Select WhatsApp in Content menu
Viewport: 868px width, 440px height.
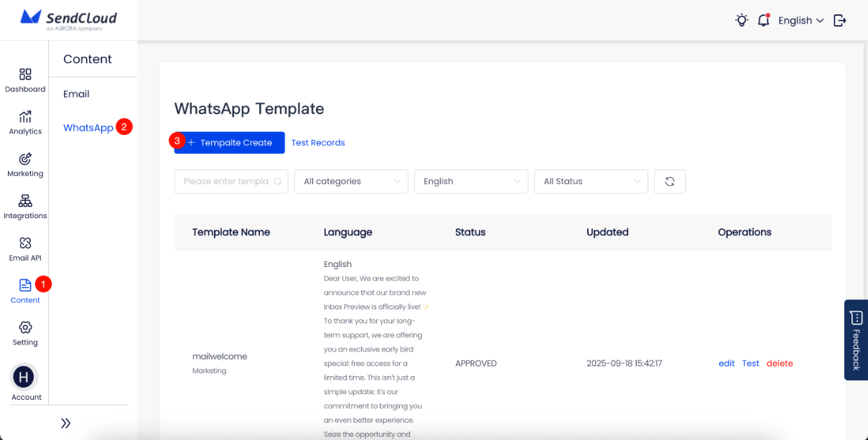[x=88, y=128]
